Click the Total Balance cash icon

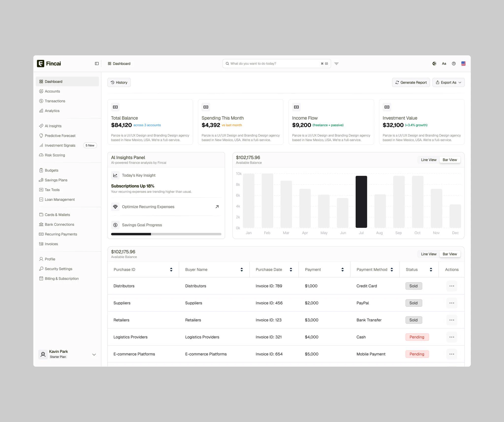pyautogui.click(x=115, y=107)
